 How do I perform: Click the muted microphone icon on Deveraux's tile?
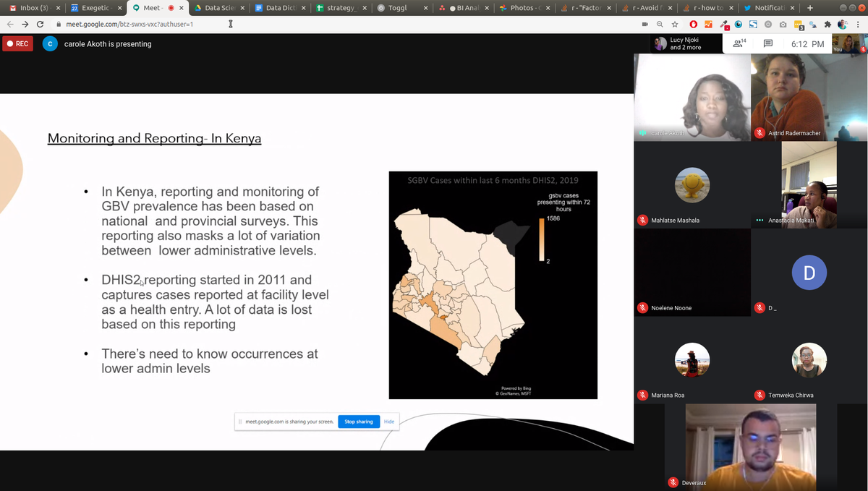673,482
